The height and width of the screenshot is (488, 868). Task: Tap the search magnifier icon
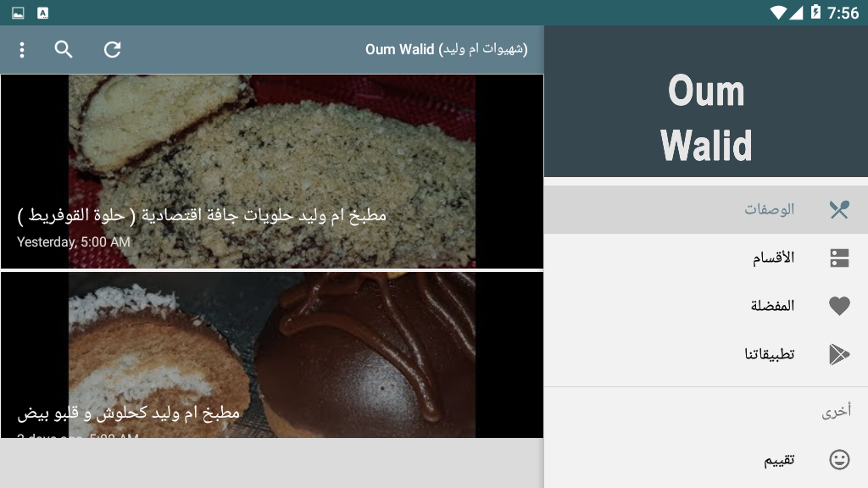click(64, 50)
